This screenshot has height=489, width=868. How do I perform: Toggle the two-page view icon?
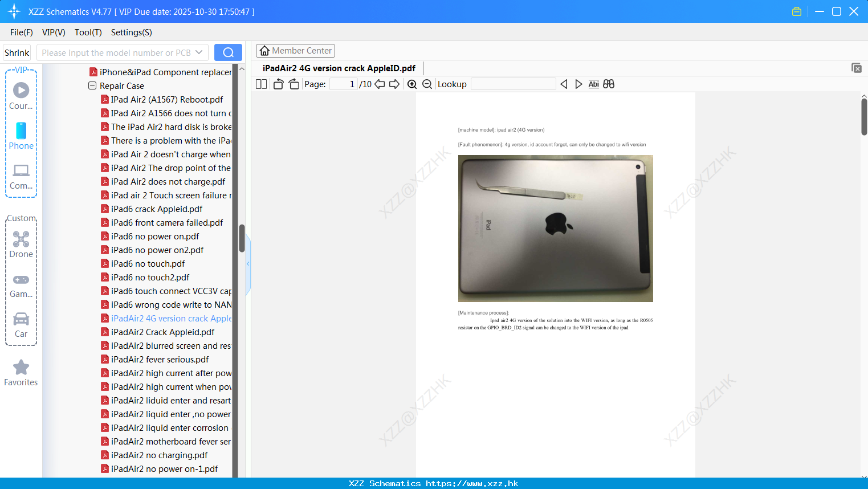pos(261,84)
